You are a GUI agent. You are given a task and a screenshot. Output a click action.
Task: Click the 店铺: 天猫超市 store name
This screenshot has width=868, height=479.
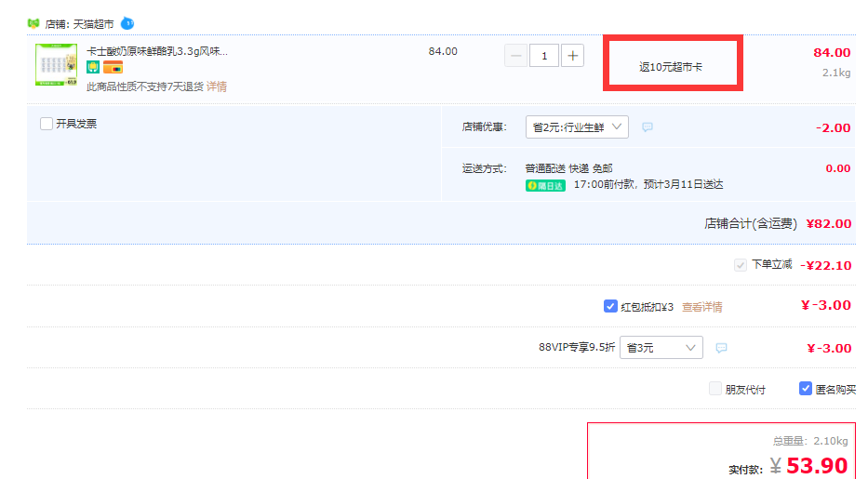coord(79,24)
